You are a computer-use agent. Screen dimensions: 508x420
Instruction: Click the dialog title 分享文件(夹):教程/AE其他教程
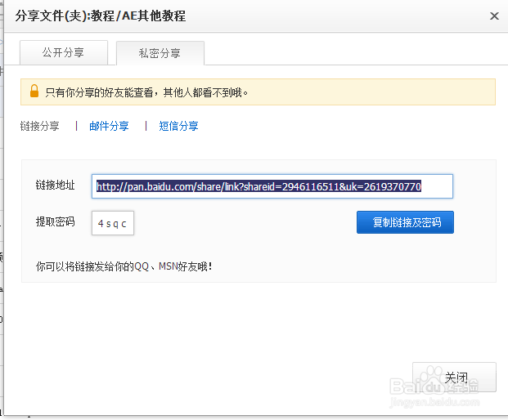pos(101,16)
